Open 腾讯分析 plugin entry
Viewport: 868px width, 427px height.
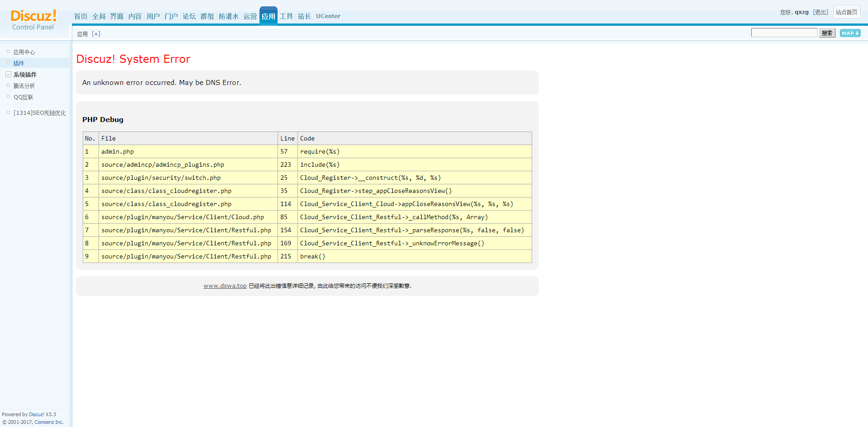point(24,86)
